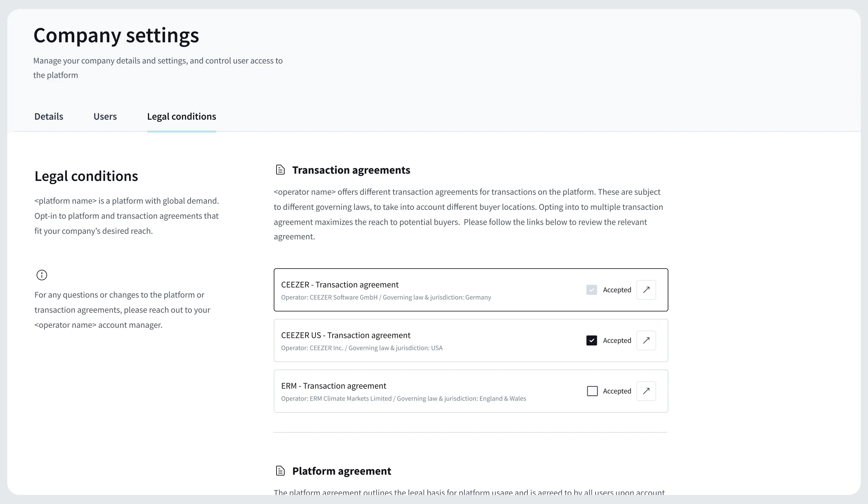
Task: Uncheck the CEEZER US Accepted checkbox
Action: click(x=592, y=341)
